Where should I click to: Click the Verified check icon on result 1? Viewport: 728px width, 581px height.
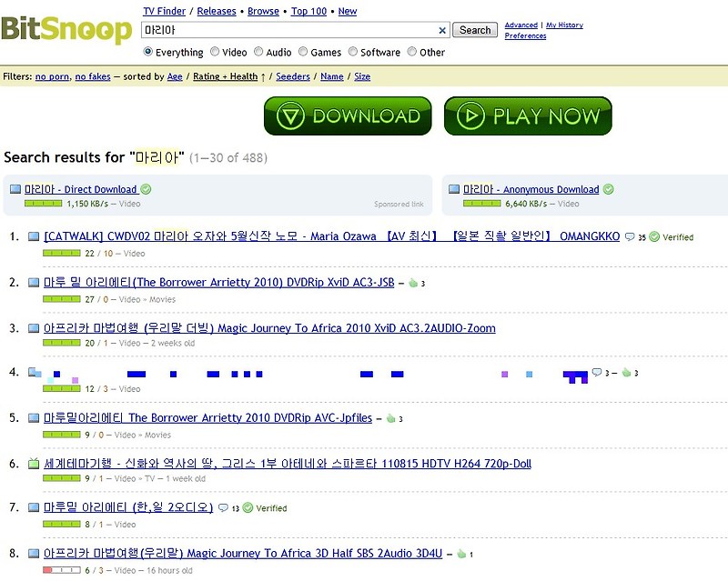(x=654, y=236)
